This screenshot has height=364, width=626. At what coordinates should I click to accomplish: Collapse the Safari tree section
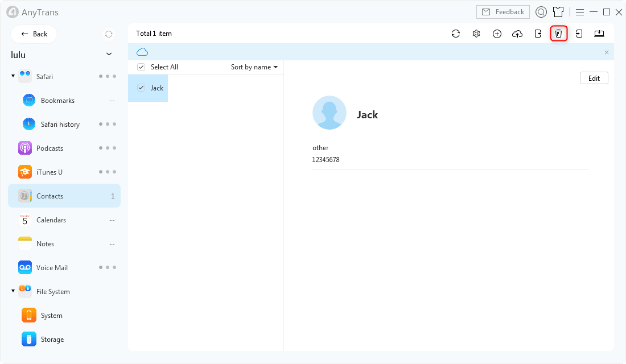(13, 76)
